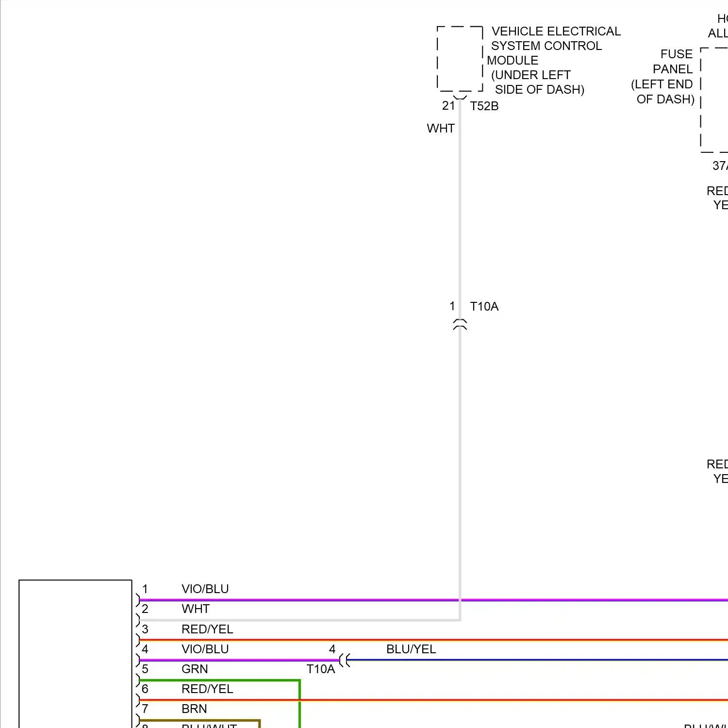Click "T10A" label beneath the violet pin 4 wire
The image size is (728, 728).
321,669
